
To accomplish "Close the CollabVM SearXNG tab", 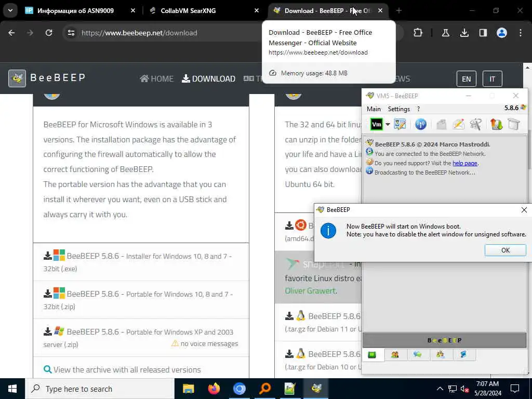I will (257, 10).
